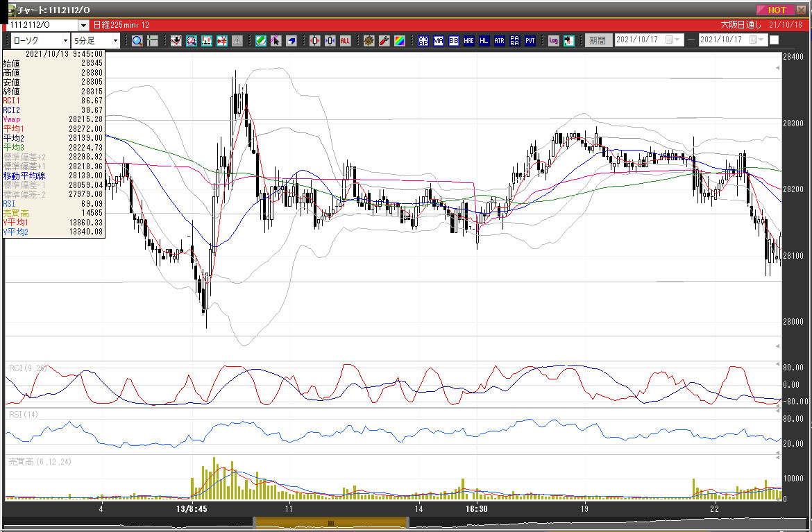This screenshot has height=532, width=812.
Task: Toggle the PARA parabolic indicator
Action: tap(515, 41)
